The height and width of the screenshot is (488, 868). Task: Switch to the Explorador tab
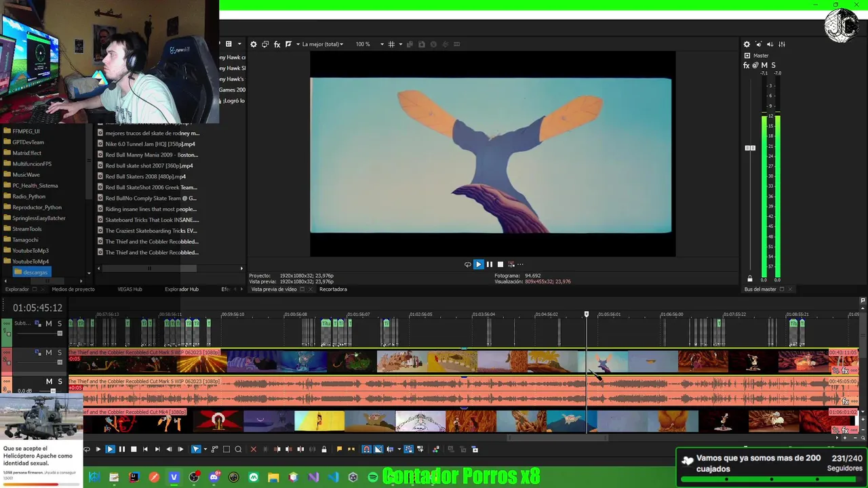(17, 289)
